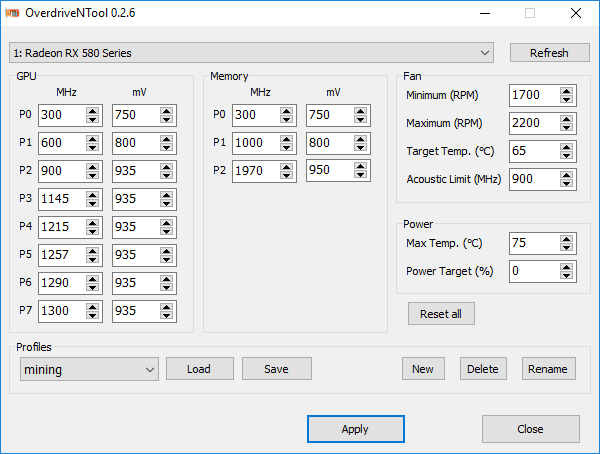Image resolution: width=600 pixels, height=454 pixels.
Task: Click the Reset all button
Action: 441,314
